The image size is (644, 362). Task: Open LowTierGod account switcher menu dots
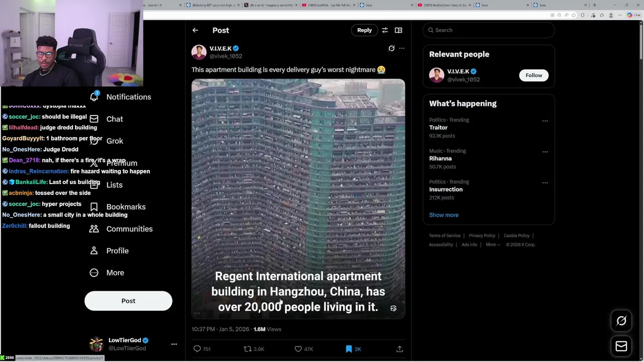(x=174, y=344)
